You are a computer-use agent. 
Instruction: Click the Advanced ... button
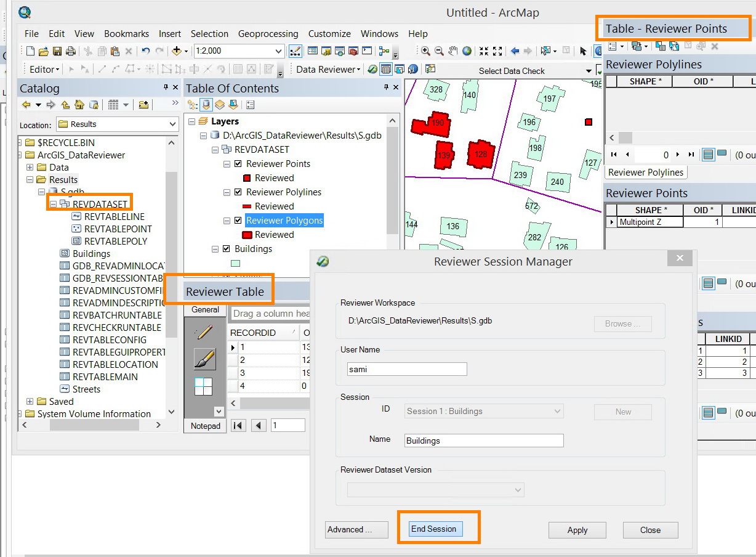click(x=356, y=530)
